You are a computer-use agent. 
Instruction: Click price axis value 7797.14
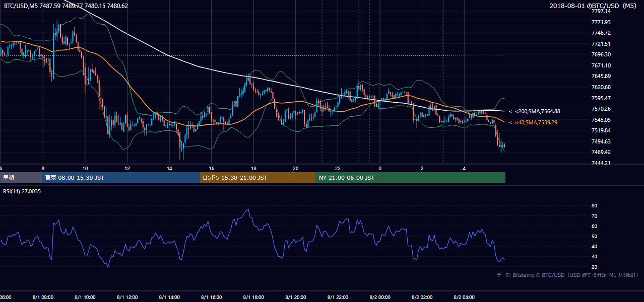(601, 11)
